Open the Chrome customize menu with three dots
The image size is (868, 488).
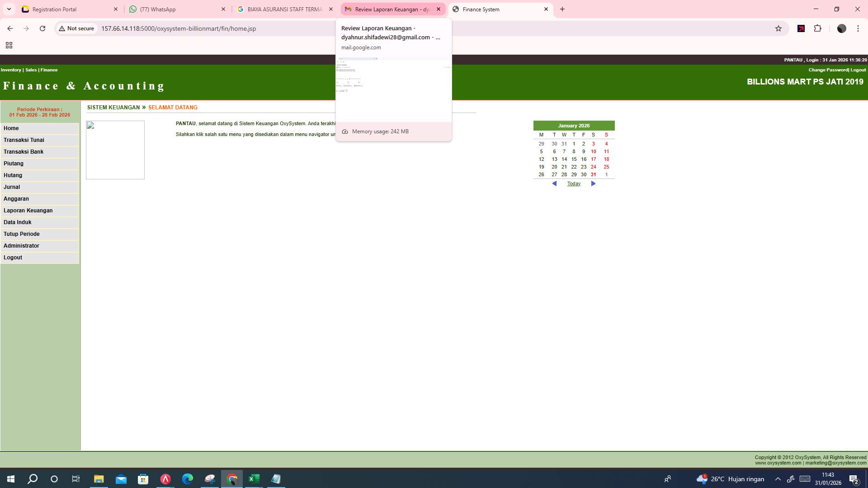pyautogui.click(x=858, y=28)
